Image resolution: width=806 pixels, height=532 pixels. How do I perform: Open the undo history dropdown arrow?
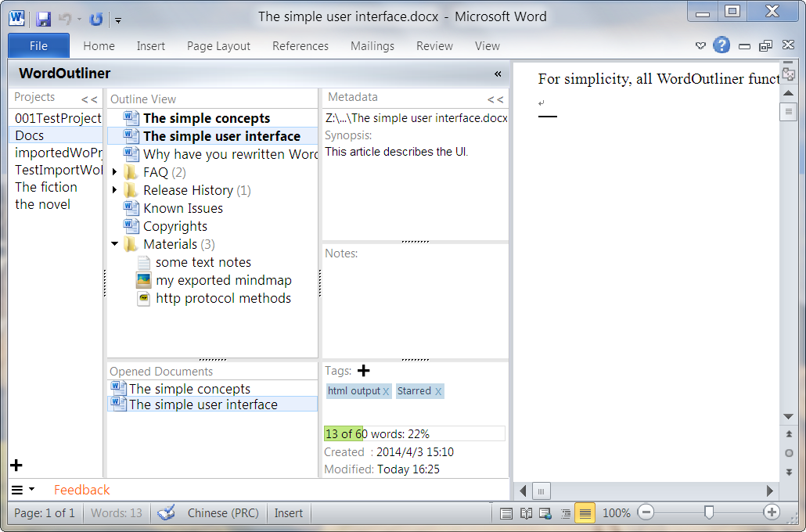[x=79, y=20]
